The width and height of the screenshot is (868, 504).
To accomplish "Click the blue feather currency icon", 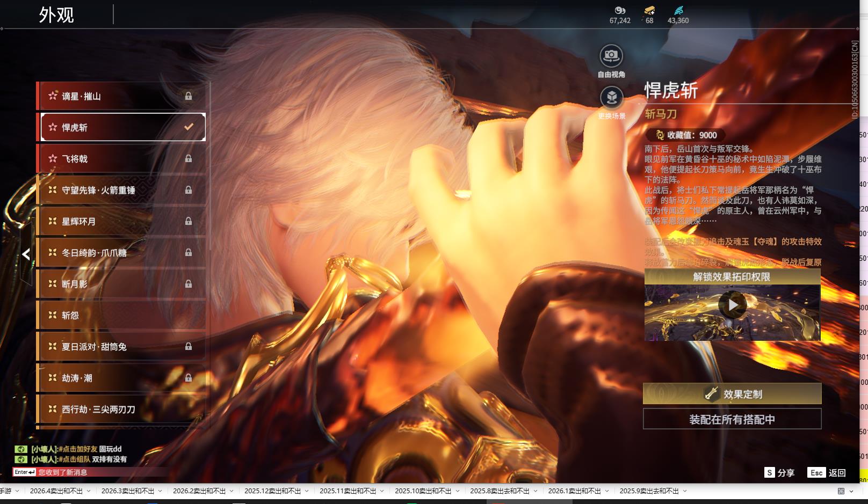I will coord(678,10).
